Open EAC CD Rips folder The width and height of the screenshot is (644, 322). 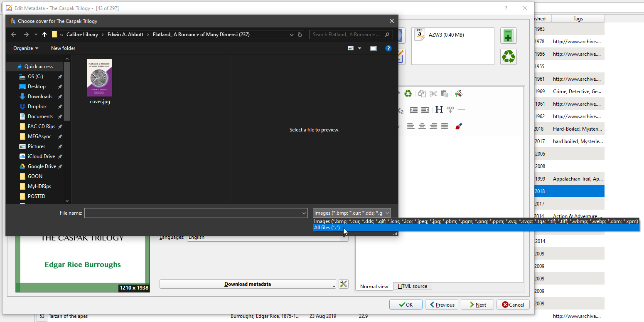(x=41, y=126)
